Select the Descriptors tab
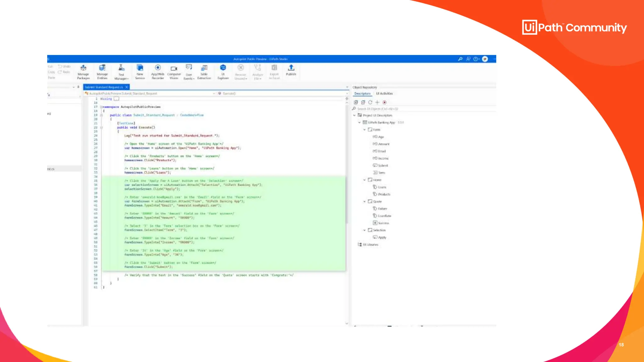The image size is (644, 362). coord(362,94)
